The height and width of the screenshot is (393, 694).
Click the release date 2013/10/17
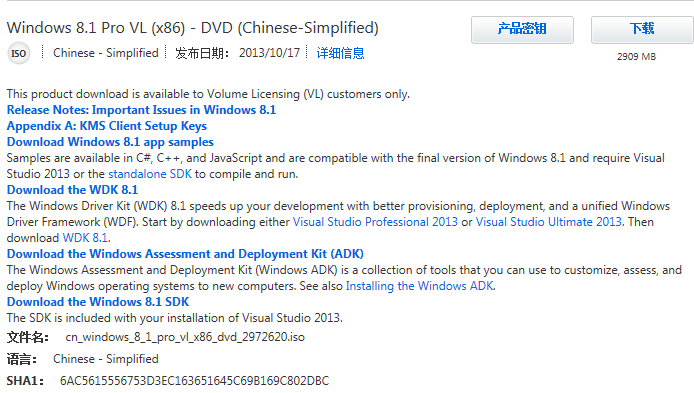pos(269,53)
